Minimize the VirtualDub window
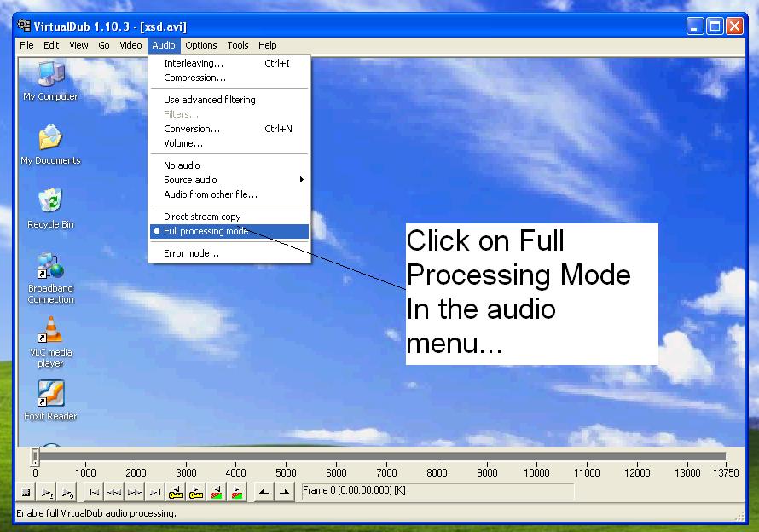 pyautogui.click(x=695, y=26)
